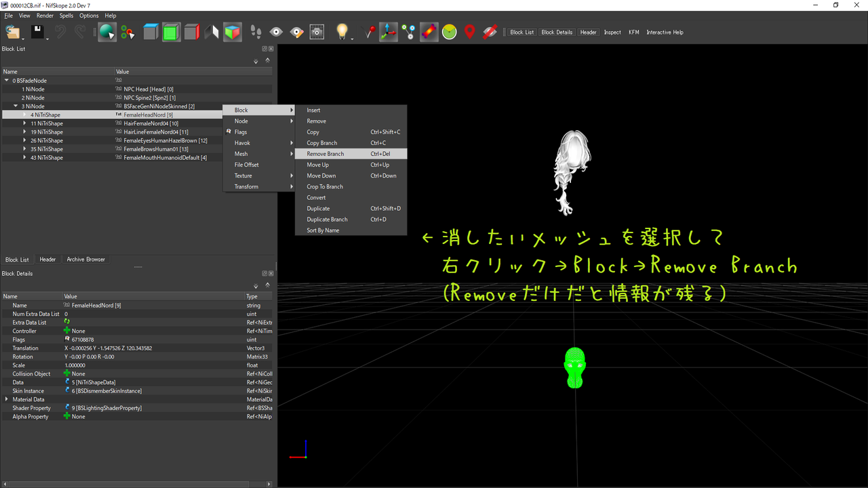Image resolution: width=868 pixels, height=488 pixels.
Task: Click the red map marker icon
Action: (x=469, y=32)
